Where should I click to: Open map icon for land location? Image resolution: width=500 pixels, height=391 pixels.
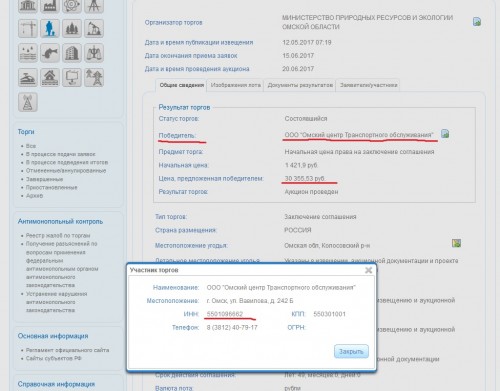[456, 243]
